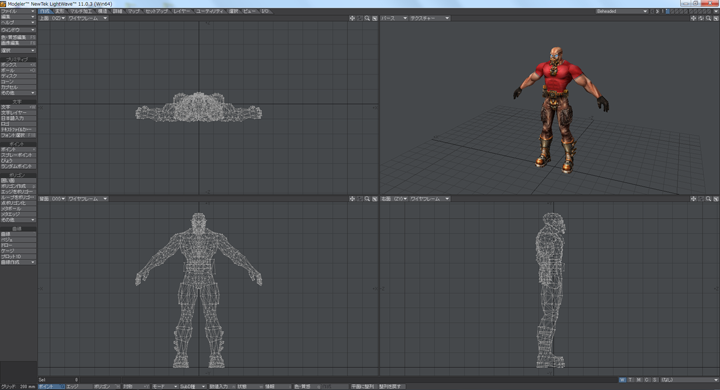Maximize the perspective viewport with its corner icon

point(716,18)
